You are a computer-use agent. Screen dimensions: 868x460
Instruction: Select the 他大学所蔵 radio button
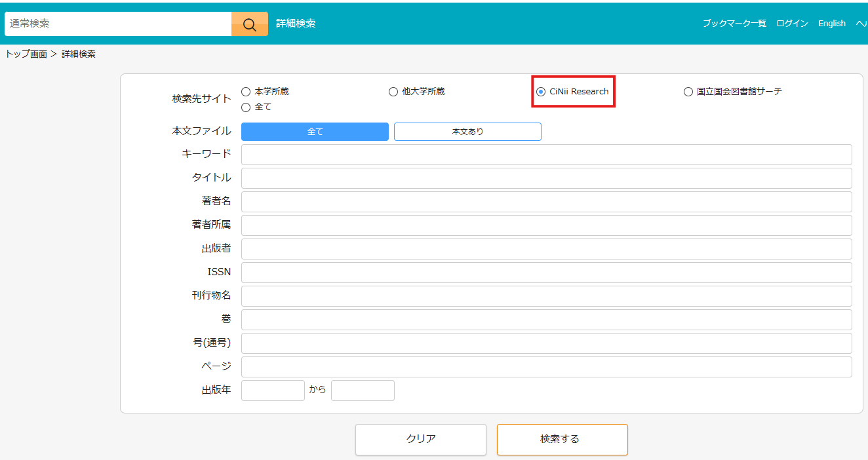point(393,92)
